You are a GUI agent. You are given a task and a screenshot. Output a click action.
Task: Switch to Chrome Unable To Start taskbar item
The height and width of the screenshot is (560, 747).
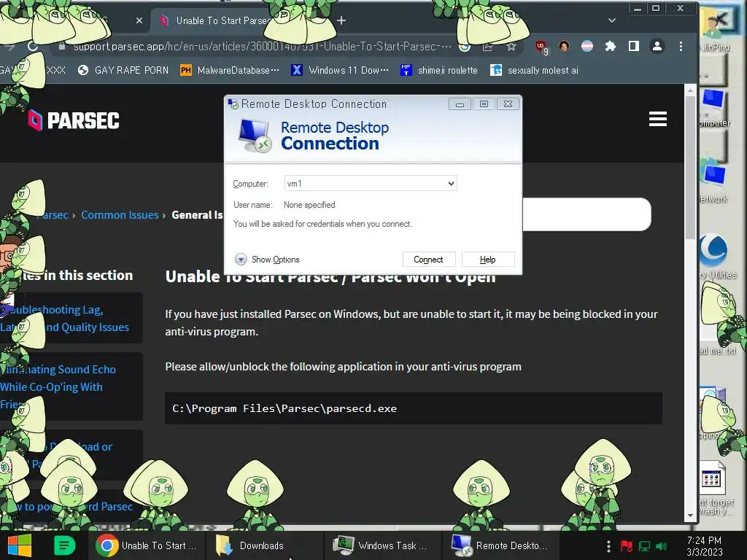point(147,545)
